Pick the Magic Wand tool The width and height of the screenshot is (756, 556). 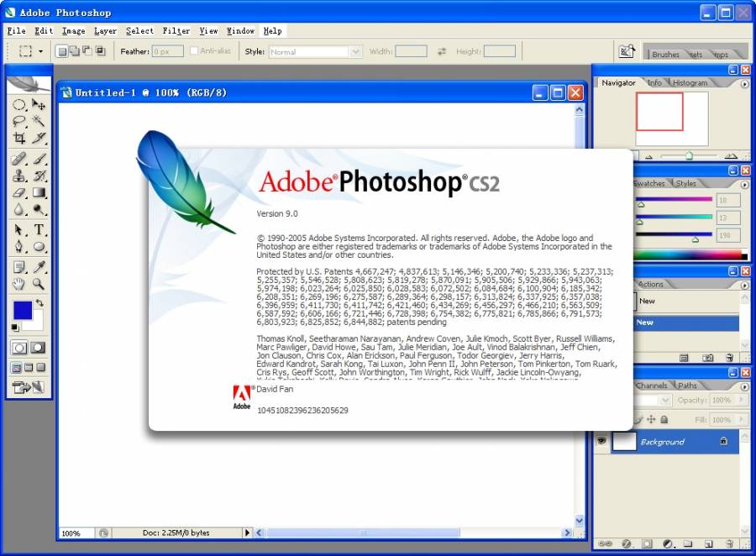tap(39, 122)
